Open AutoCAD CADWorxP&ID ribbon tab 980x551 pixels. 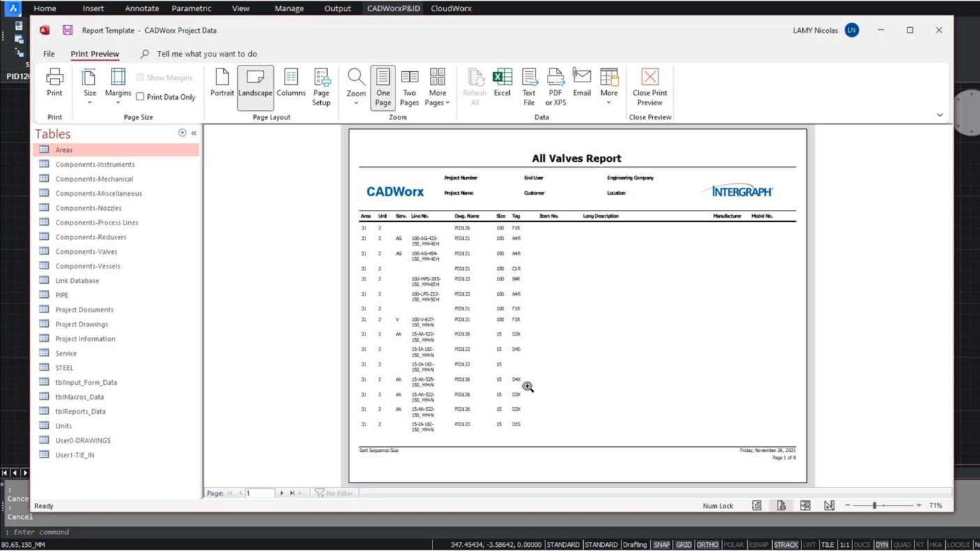tap(392, 8)
